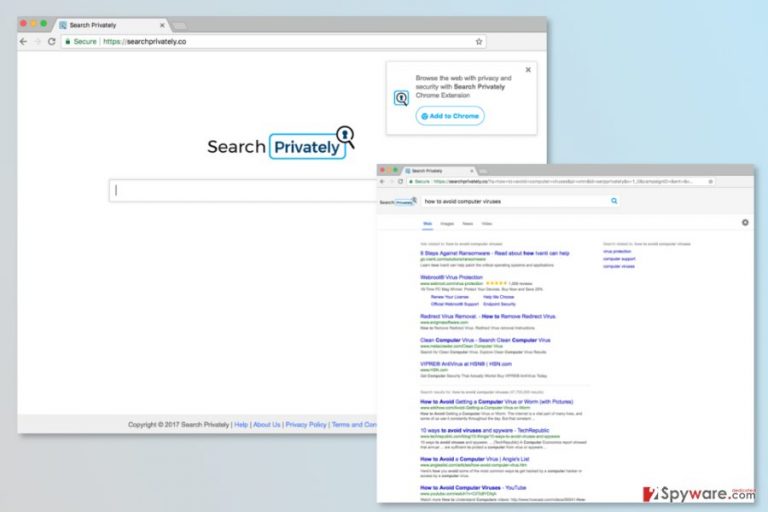
Task: Bookmark the results page with the star icon
Action: coord(710,181)
